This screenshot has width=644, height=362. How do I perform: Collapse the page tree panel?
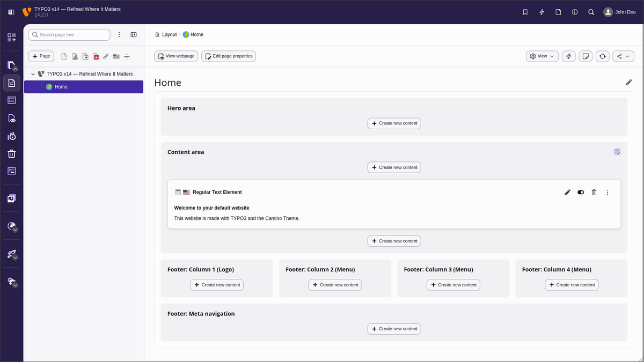(x=134, y=35)
